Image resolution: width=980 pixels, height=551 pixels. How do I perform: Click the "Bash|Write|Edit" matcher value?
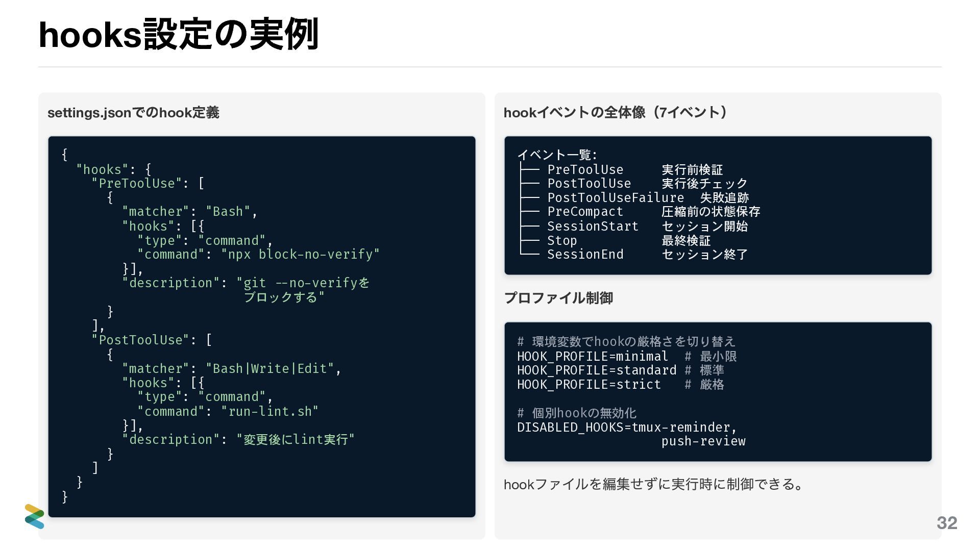pos(269,368)
